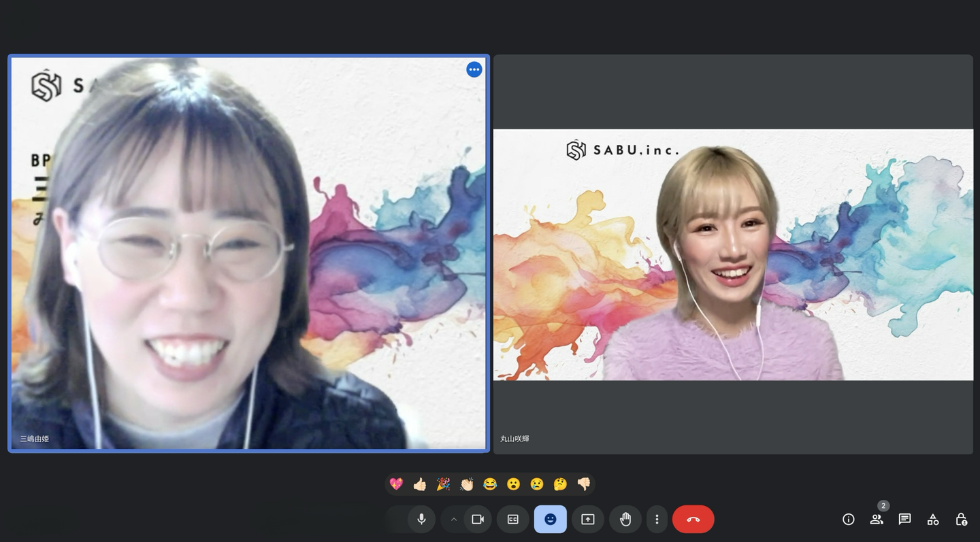The image size is (980, 542).
Task: Send the sparkling heart reaction
Action: point(396,484)
